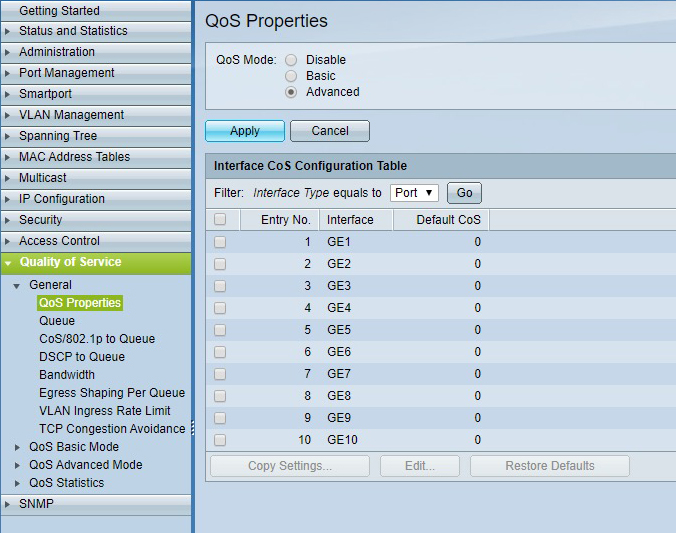676x533 pixels.
Task: Check the GE10 row checkbox
Action: (x=220, y=440)
